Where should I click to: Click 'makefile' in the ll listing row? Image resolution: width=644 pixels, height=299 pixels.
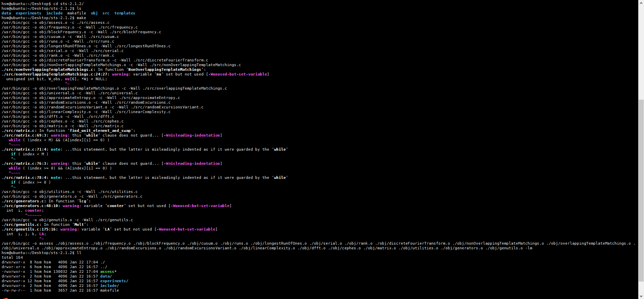(110, 290)
